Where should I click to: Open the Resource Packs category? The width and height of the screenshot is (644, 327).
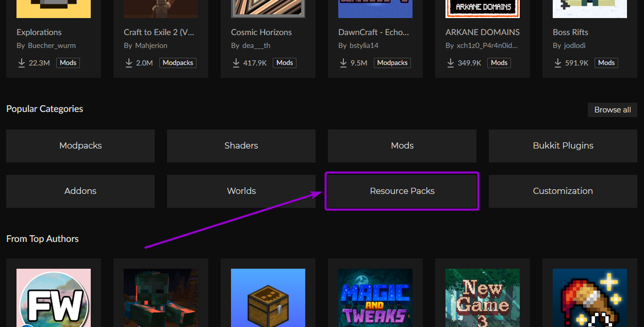pyautogui.click(x=402, y=191)
